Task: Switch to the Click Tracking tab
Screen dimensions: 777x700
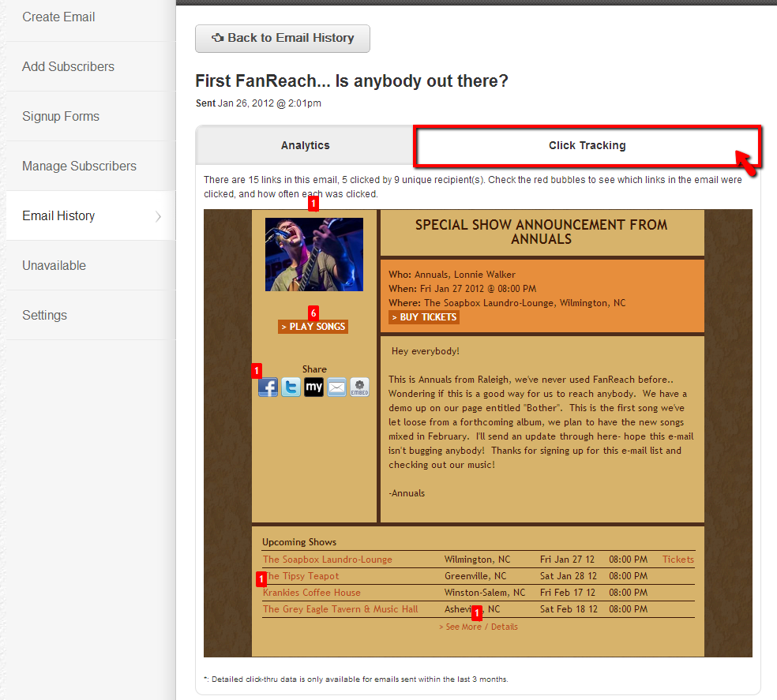Action: (x=587, y=145)
